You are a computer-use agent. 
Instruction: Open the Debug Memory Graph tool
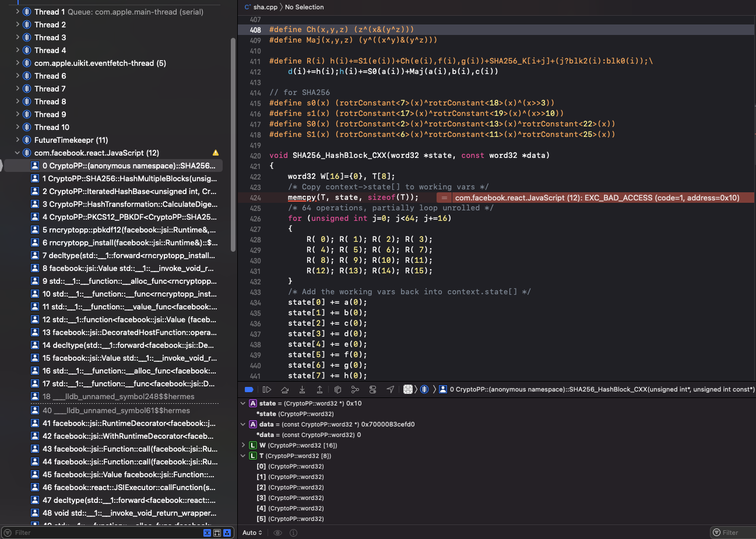pyautogui.click(x=355, y=389)
